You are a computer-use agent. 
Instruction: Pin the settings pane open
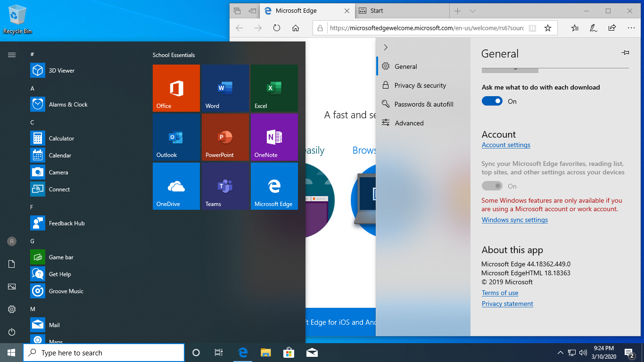626,53
